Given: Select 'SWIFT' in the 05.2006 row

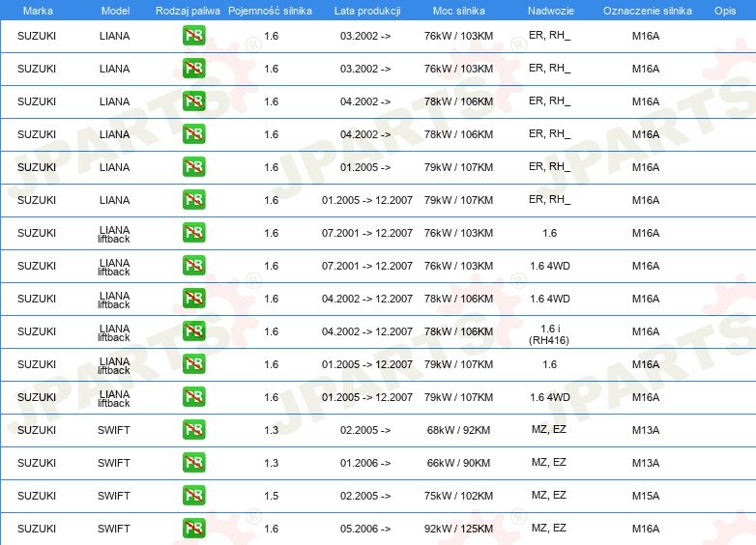Looking at the screenshot, I should 114,529.
